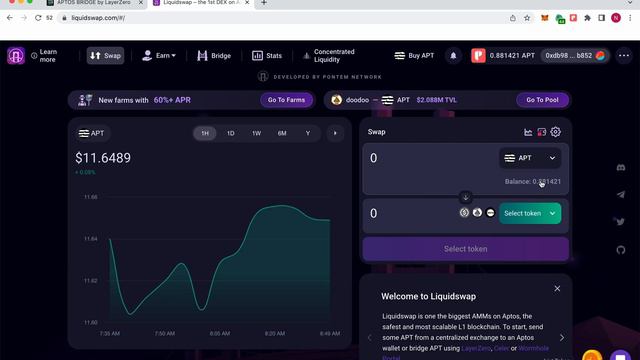Go to previous welcome slide arrow
The height and width of the screenshot is (360, 640).
click(x=369, y=338)
